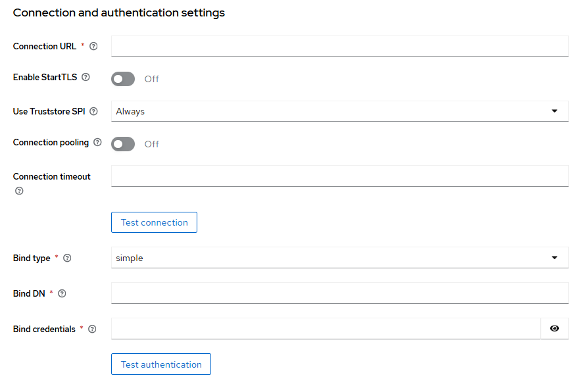The height and width of the screenshot is (392, 588).
Task: Click the help icon beside Connection URL
Action: [93, 47]
